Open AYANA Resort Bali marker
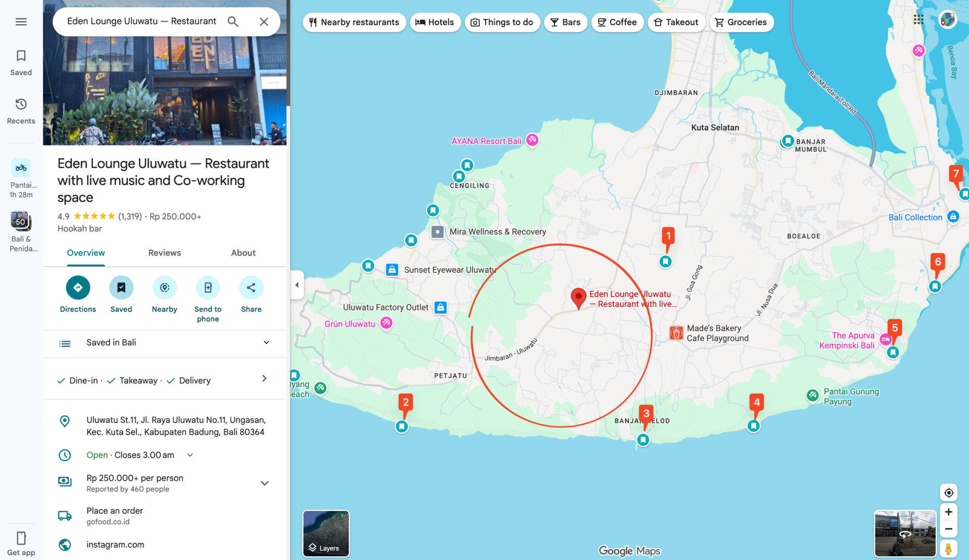The image size is (969, 560). 532,140
